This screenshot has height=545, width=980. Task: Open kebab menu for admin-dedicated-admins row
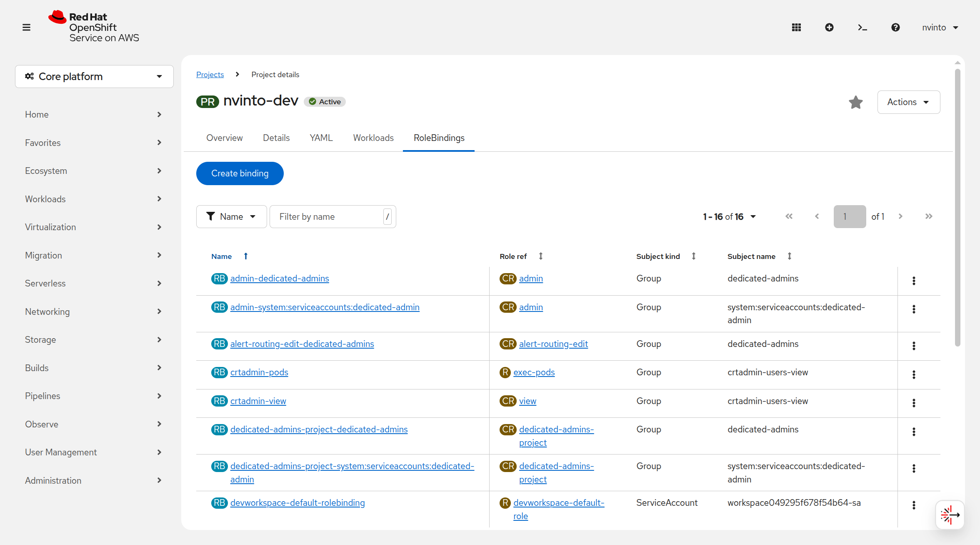tap(914, 281)
